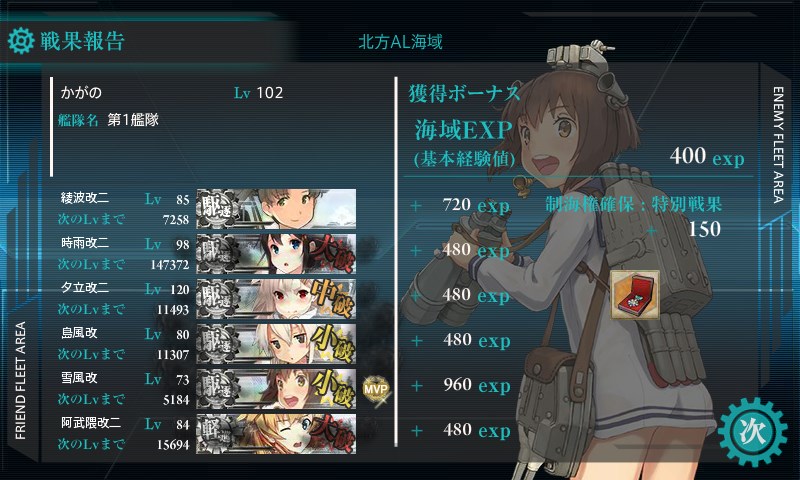Image resolution: width=800 pixels, height=480 pixels.
Task: Click the 北方AL海域 map title
Action: [400, 42]
